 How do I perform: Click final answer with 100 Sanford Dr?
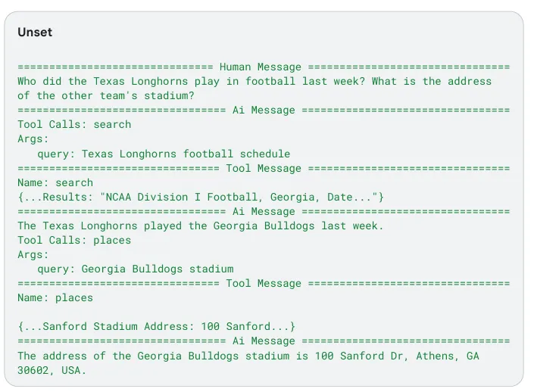point(248,356)
